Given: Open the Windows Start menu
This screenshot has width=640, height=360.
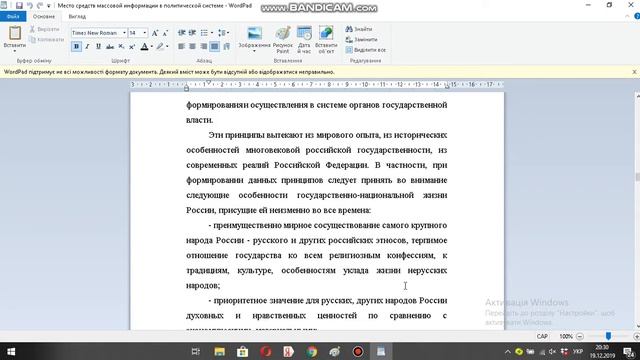Looking at the screenshot, I should pos(11,351).
